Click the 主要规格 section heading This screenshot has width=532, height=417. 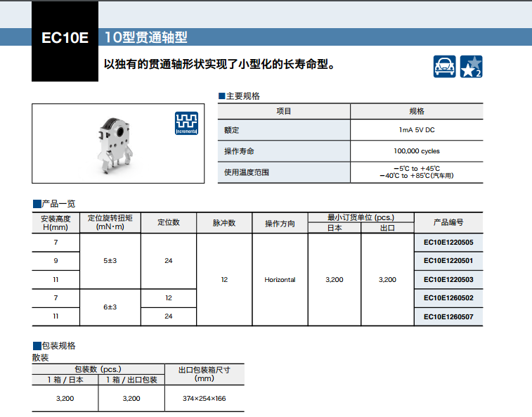click(x=242, y=96)
